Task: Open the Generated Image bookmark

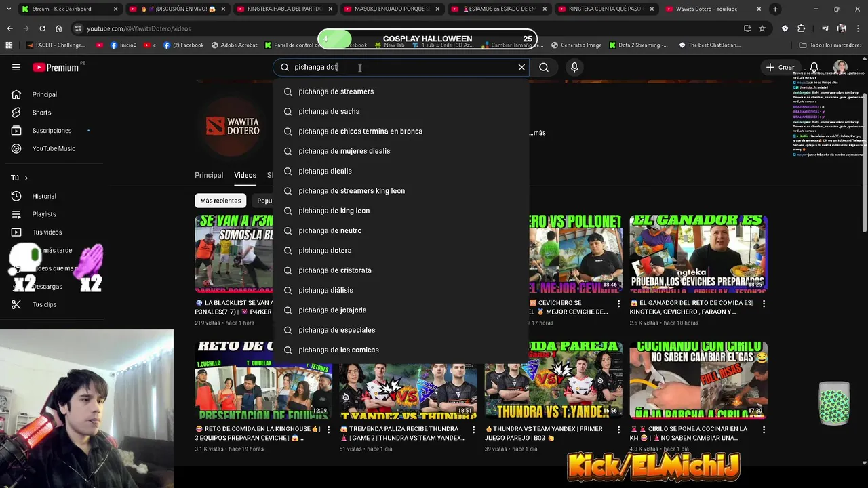Action: (576, 45)
